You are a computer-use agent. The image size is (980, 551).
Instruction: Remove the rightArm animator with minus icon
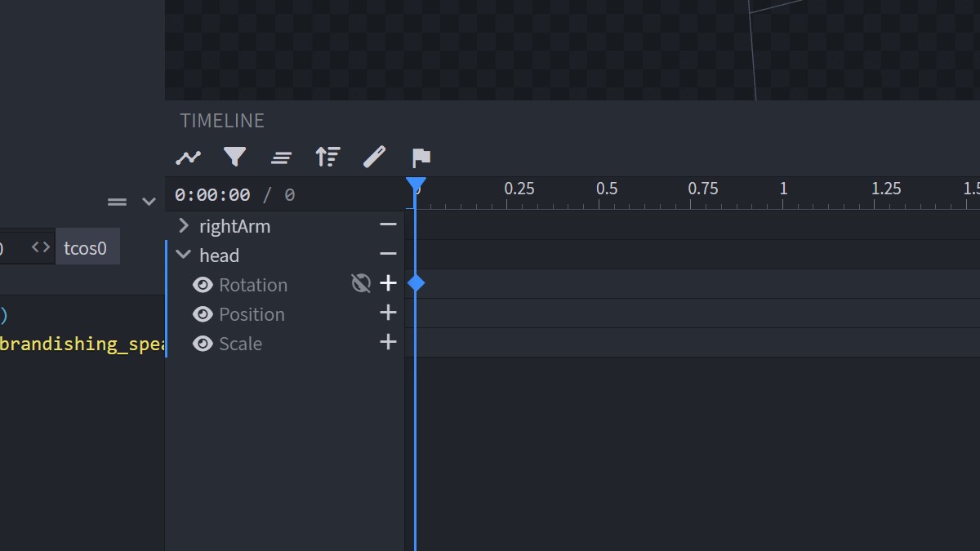coord(388,224)
